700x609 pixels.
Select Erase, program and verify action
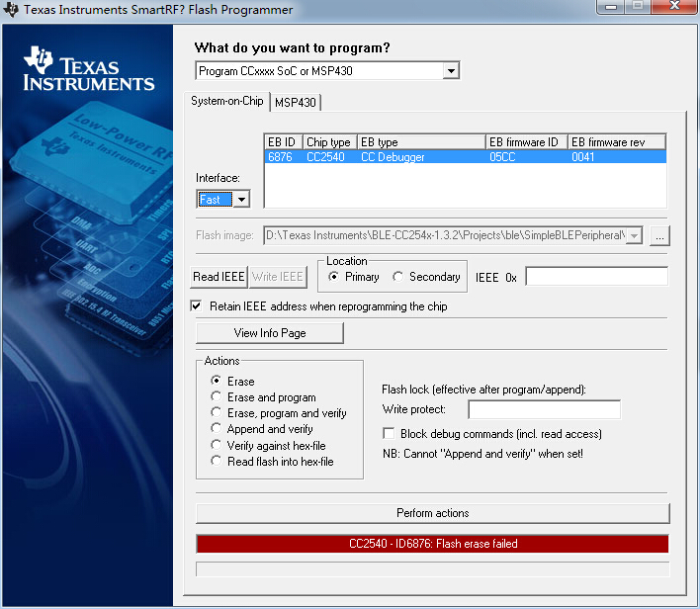(217, 412)
